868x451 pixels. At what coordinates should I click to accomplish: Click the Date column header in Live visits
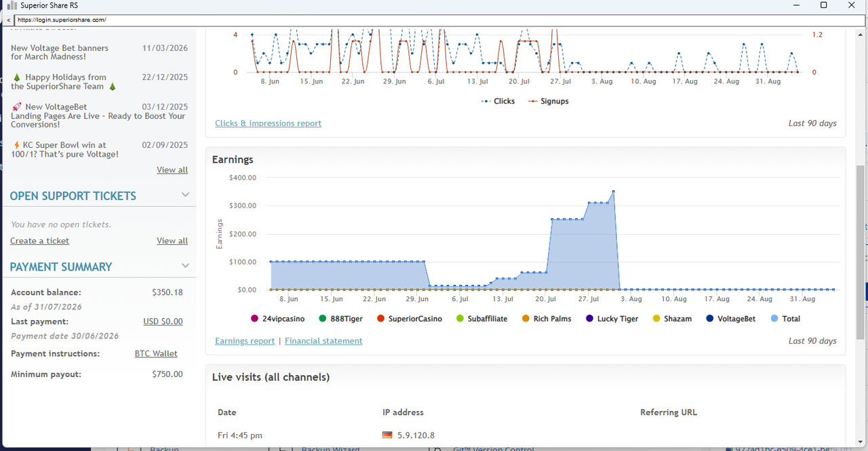pyautogui.click(x=227, y=412)
